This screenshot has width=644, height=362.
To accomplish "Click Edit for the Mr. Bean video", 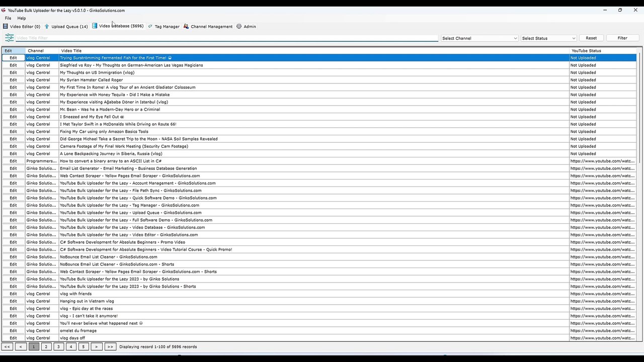I will [x=14, y=109].
